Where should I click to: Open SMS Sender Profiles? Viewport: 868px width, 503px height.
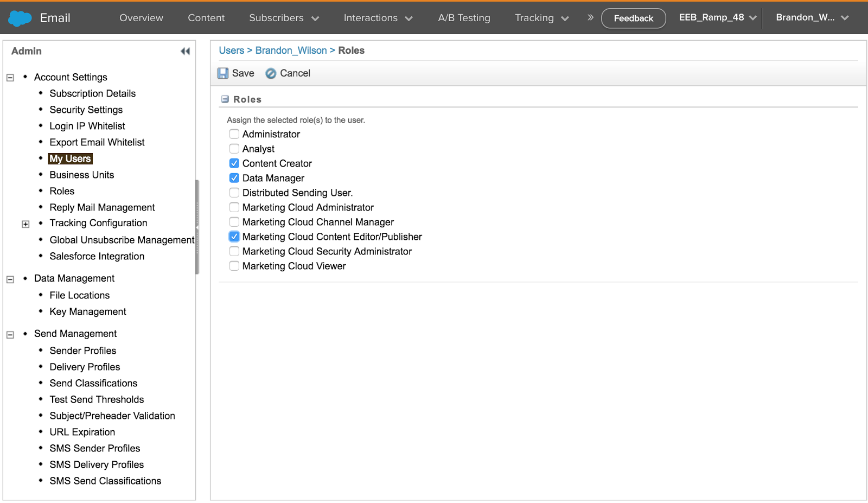click(x=95, y=448)
